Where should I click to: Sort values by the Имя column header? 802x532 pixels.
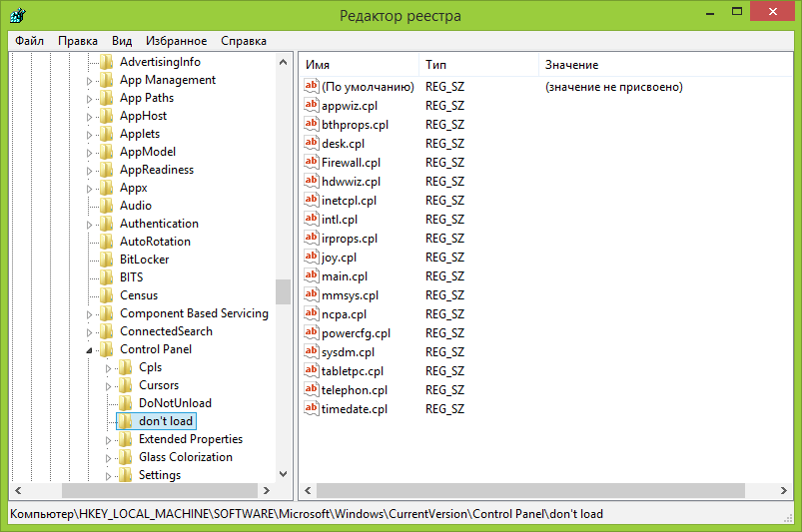[x=358, y=65]
